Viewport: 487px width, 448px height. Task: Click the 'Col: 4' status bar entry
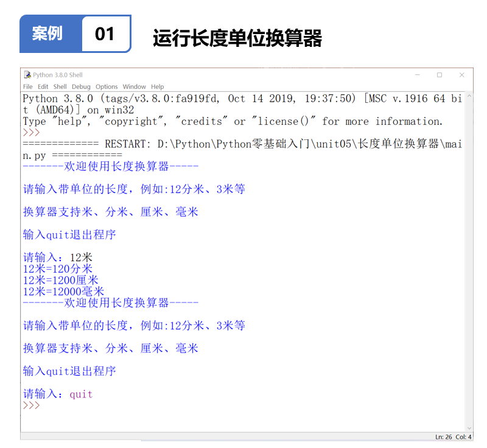pyautogui.click(x=463, y=437)
